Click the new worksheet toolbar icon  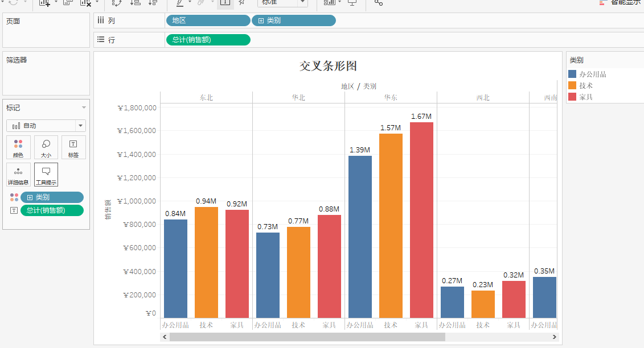(x=44, y=3)
